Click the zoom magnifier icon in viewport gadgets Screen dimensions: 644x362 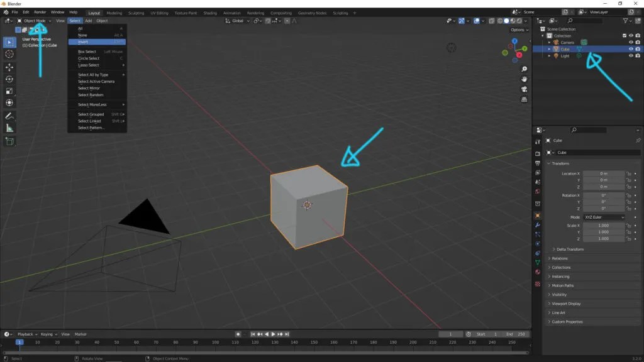pyautogui.click(x=524, y=69)
